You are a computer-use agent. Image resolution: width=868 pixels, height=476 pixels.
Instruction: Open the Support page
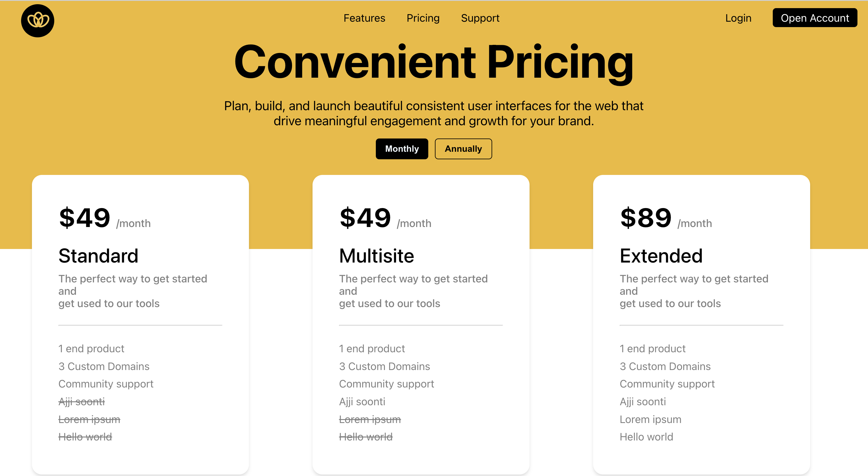(480, 18)
